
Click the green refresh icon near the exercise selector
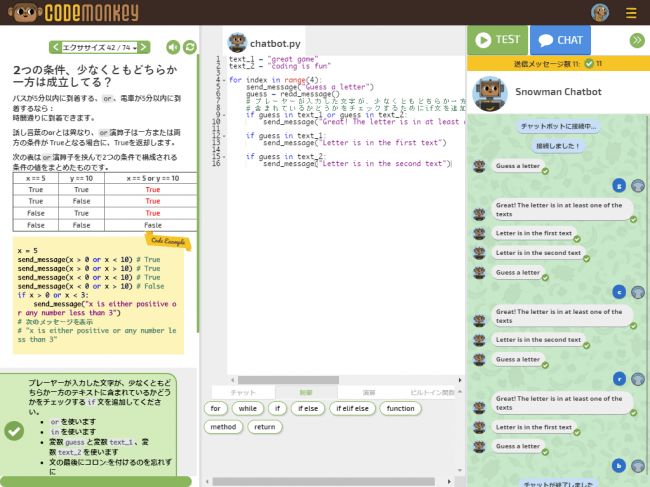click(190, 47)
